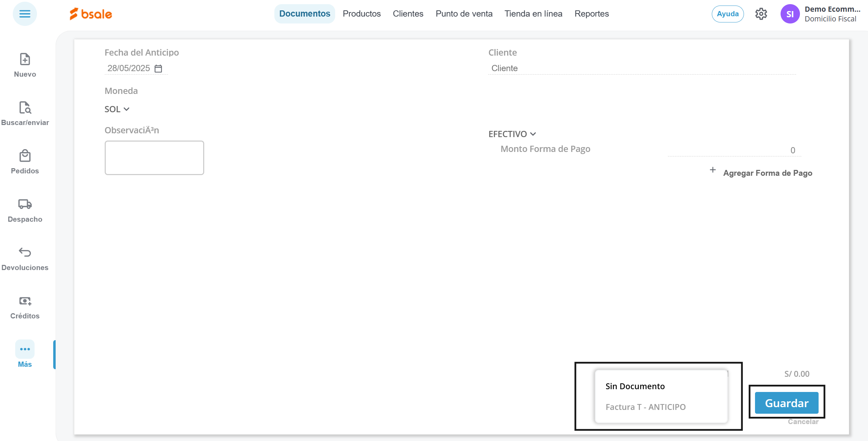Expand the SOL currency dropdown

[x=117, y=109]
